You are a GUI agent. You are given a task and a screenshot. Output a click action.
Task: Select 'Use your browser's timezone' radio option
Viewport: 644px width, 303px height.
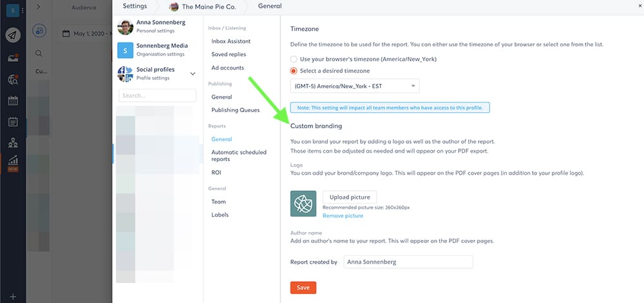294,59
